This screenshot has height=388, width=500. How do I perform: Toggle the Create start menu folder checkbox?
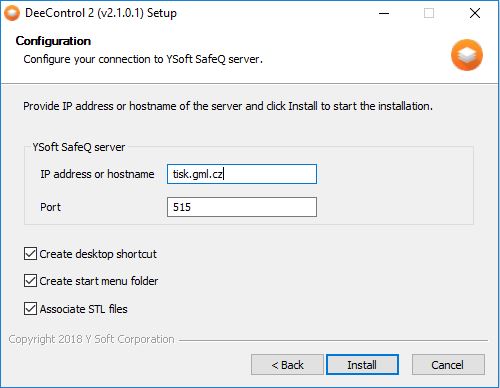(30, 281)
